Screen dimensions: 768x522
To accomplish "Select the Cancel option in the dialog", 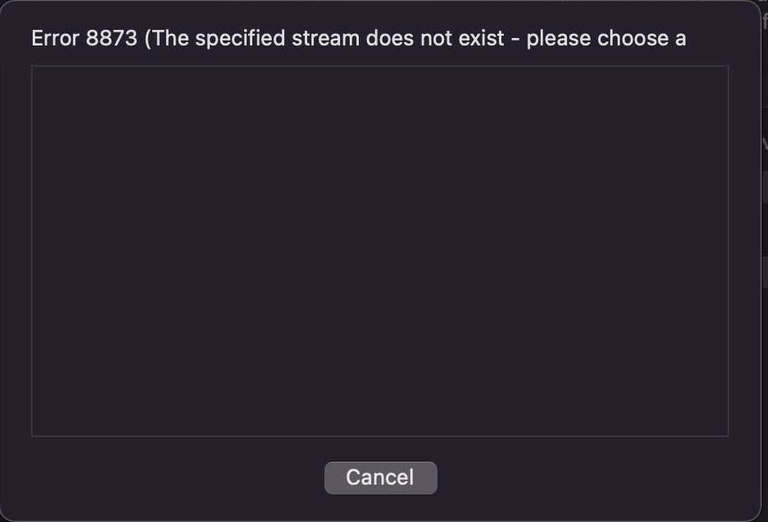I will click(x=380, y=478).
